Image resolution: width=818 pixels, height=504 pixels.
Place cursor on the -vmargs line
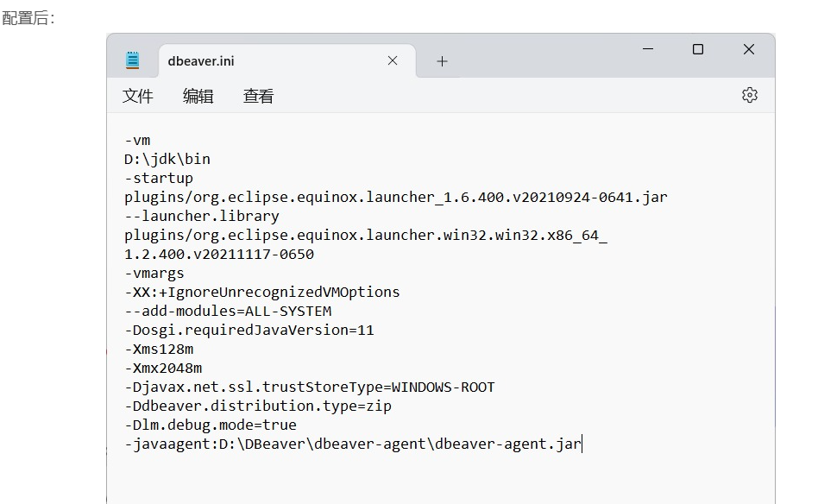tap(154, 273)
